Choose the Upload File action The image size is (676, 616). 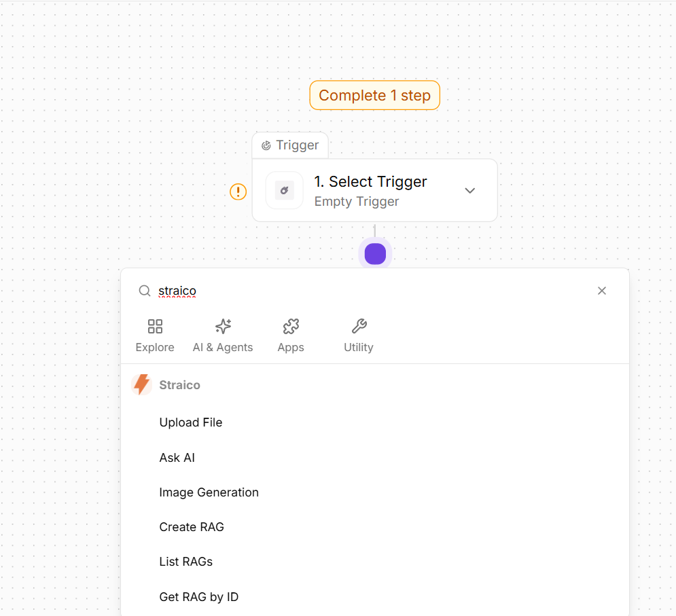coord(191,422)
